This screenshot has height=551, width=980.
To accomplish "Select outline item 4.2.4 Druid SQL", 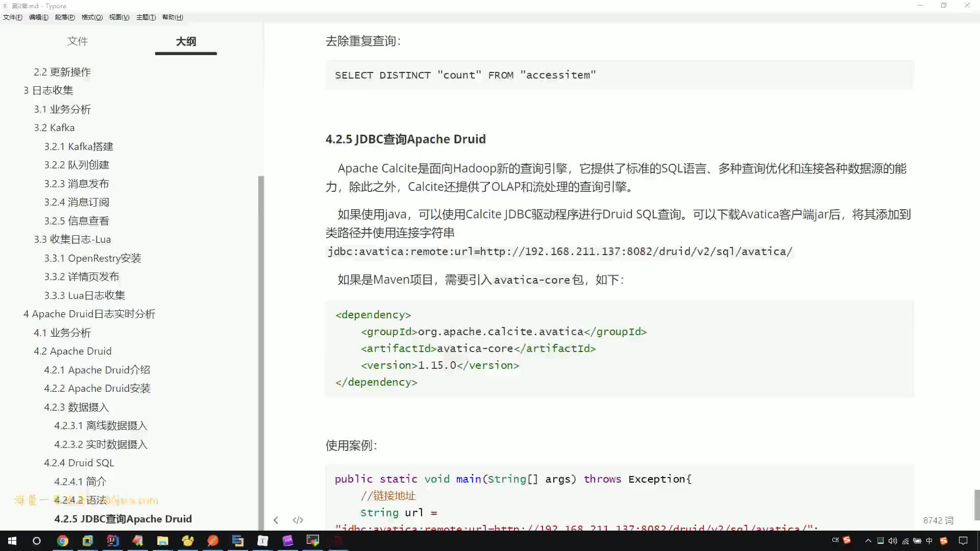I will tap(79, 463).
